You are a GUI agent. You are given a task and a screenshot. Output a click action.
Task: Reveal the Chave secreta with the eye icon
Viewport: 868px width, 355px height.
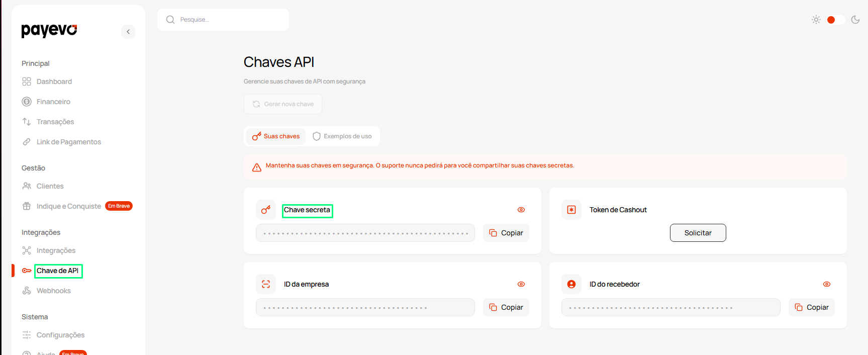tap(521, 210)
